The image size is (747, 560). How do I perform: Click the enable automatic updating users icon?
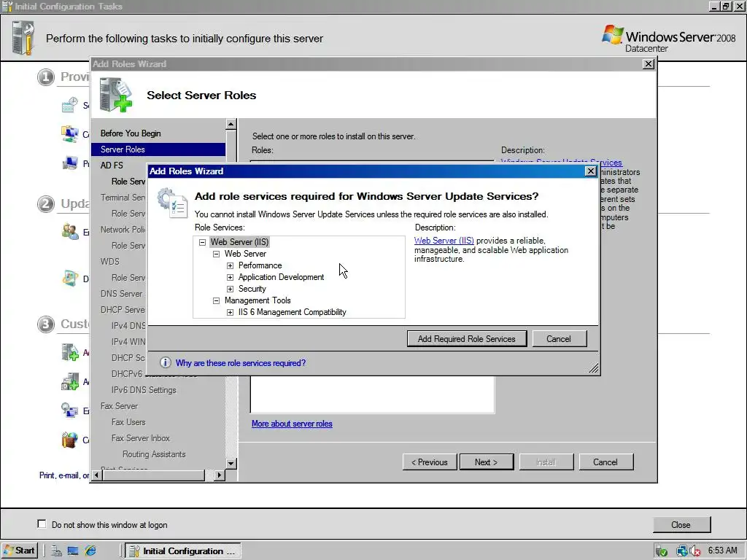69,232
